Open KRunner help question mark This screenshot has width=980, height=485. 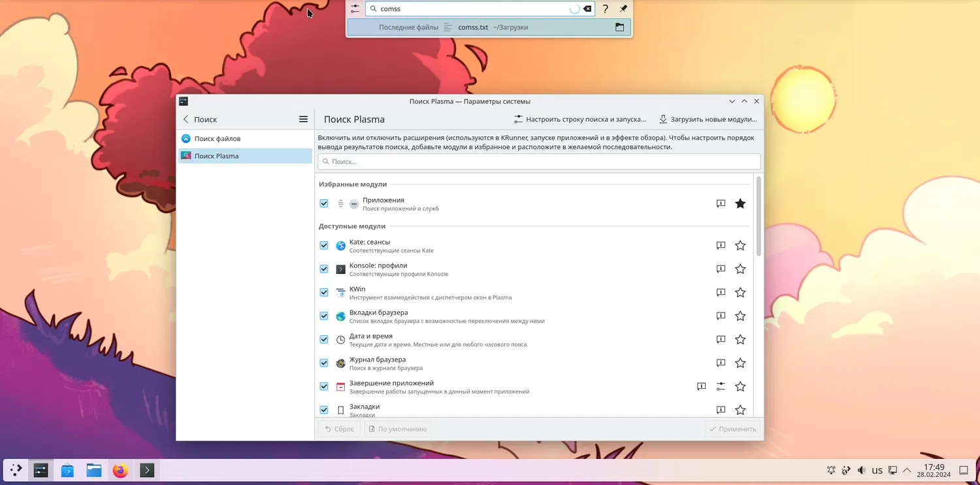point(605,9)
